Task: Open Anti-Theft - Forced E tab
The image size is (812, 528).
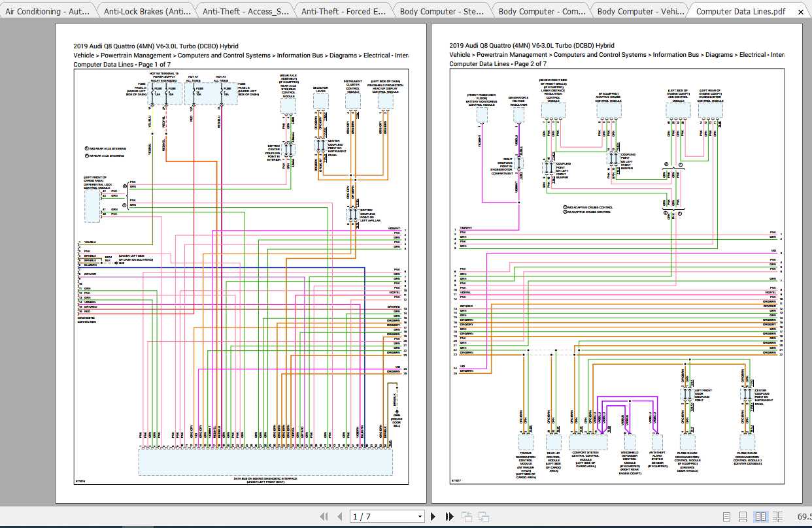Action: click(345, 11)
